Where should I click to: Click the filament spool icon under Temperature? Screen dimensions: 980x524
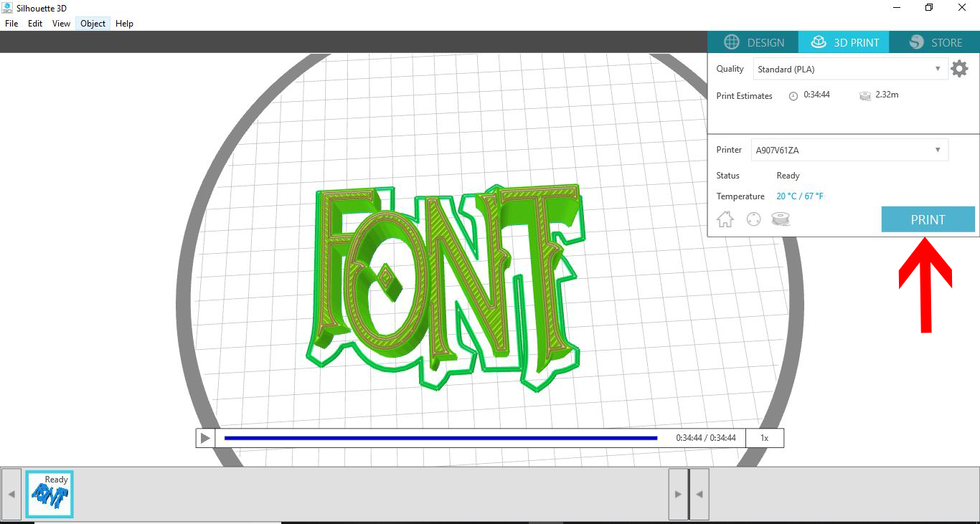point(781,219)
